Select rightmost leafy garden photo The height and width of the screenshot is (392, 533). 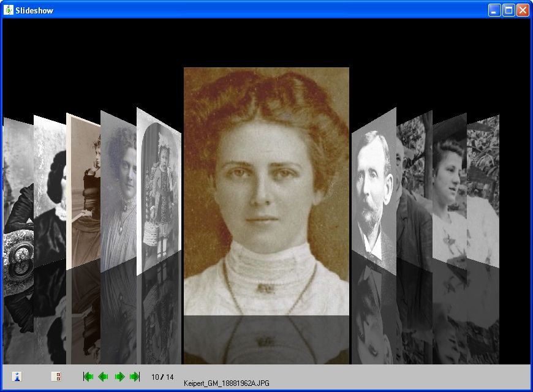tap(483, 191)
